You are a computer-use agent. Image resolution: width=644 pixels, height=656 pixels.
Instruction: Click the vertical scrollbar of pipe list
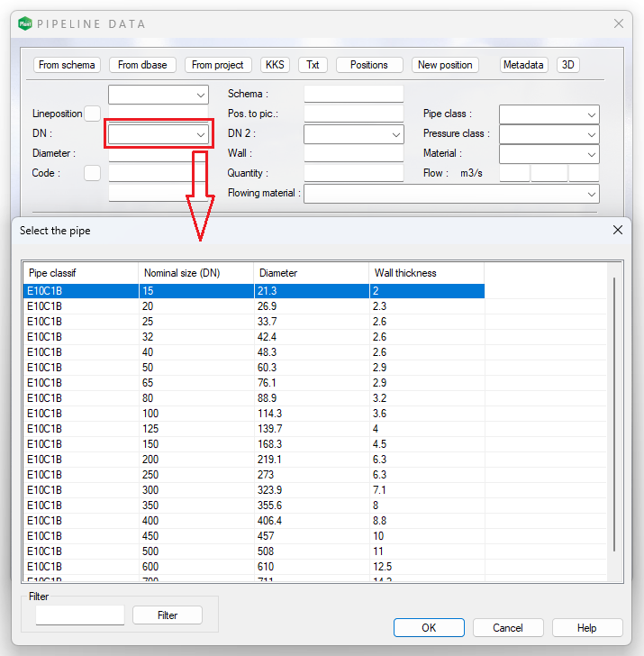pos(614,415)
